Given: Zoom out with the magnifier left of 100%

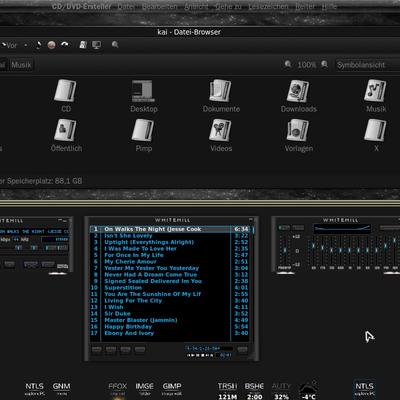Looking at the screenshot, I should click(288, 64).
